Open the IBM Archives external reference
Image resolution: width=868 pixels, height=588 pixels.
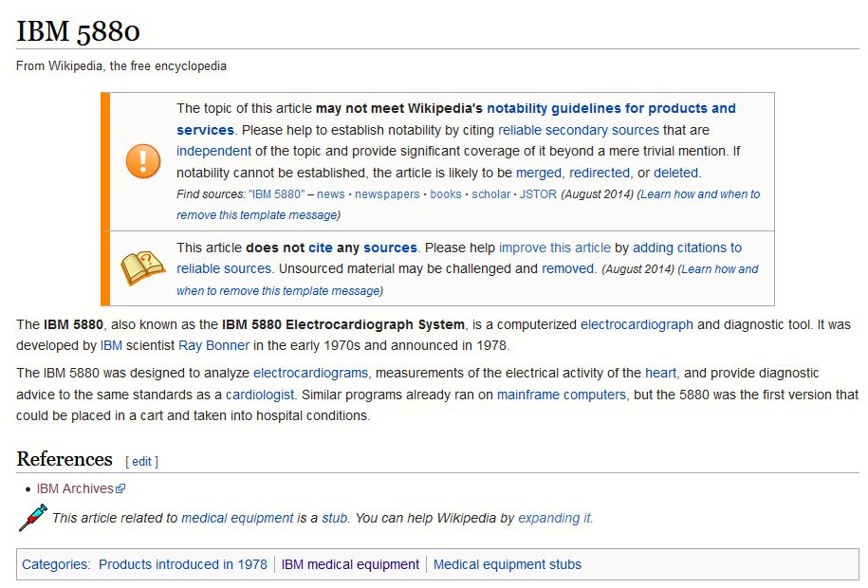81,488
